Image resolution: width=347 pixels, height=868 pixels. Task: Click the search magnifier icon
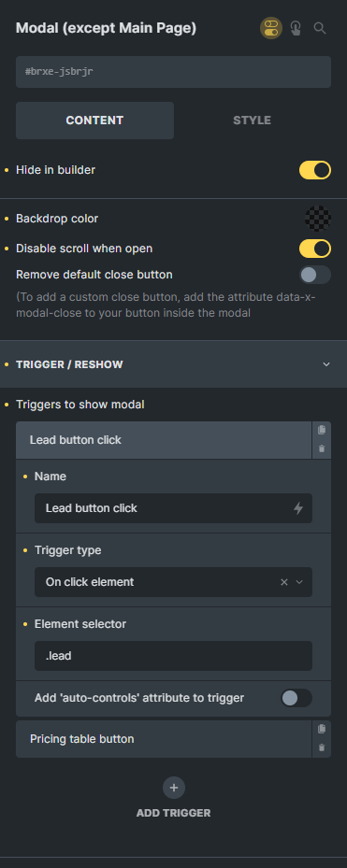click(x=320, y=28)
